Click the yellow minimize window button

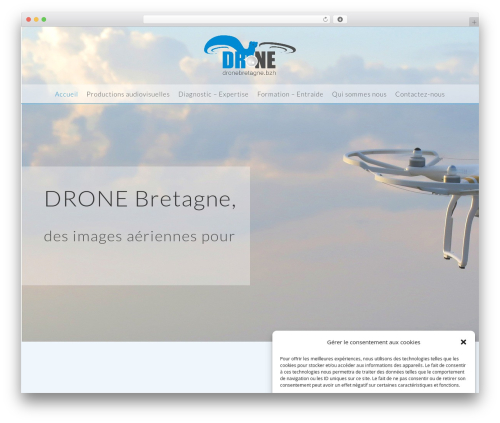(x=36, y=20)
